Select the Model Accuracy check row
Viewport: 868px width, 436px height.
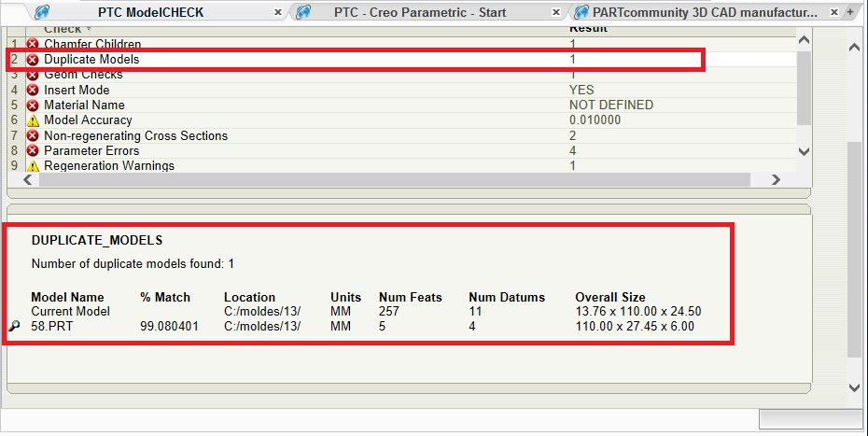point(402,120)
